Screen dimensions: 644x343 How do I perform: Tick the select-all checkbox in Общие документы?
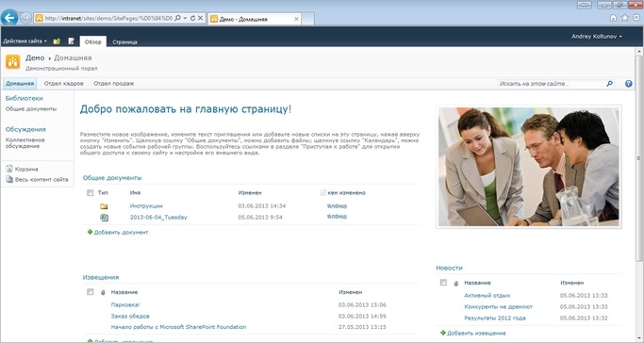coord(90,193)
